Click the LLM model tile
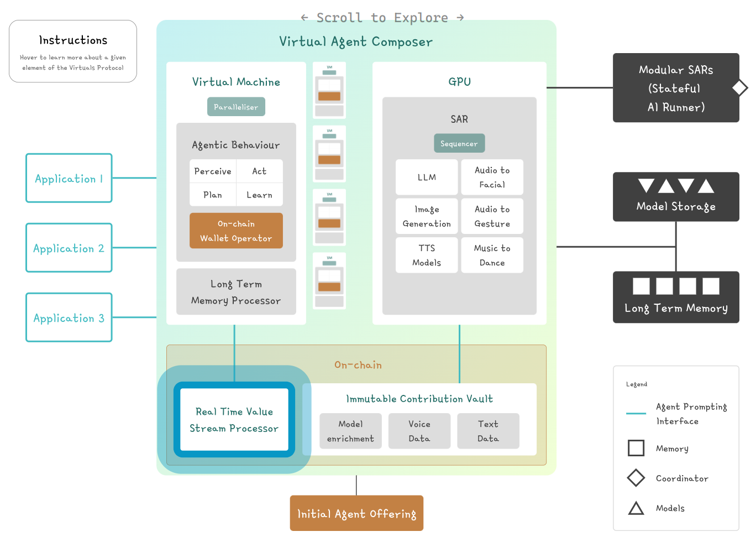 click(427, 178)
